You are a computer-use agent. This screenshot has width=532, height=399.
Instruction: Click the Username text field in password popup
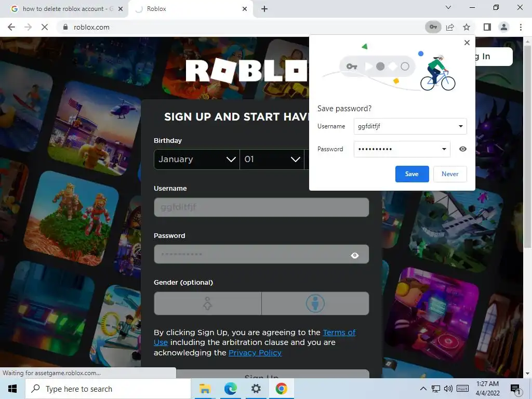(x=406, y=126)
